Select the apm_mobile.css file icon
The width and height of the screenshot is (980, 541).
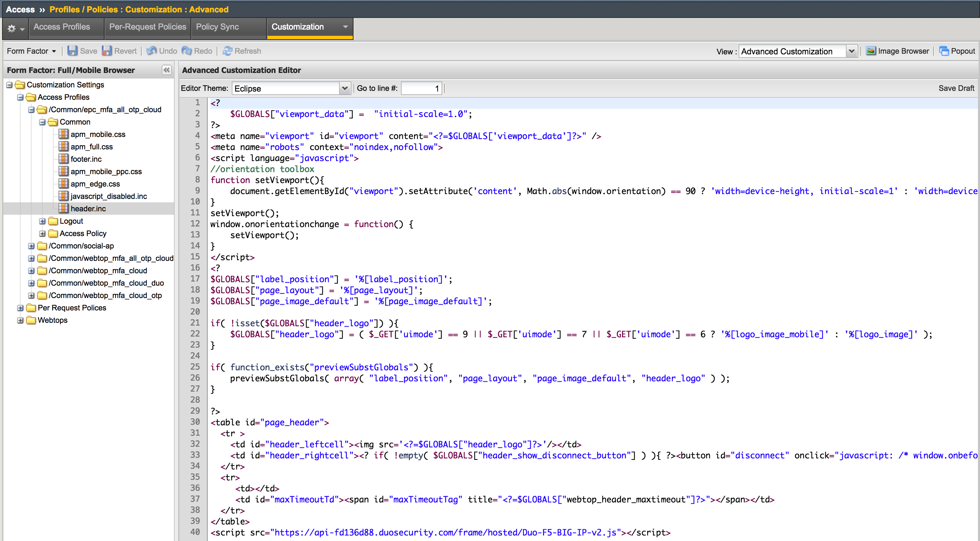click(x=64, y=134)
